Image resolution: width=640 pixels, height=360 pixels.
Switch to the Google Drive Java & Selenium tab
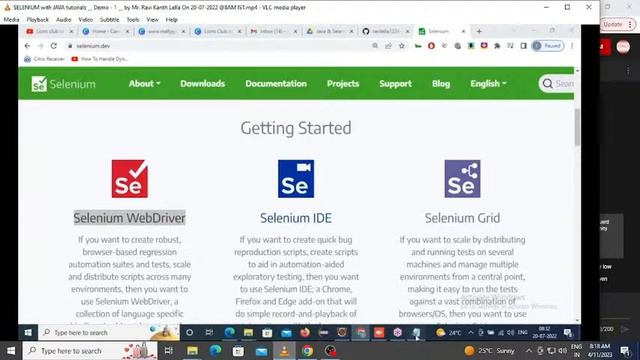(x=329, y=31)
